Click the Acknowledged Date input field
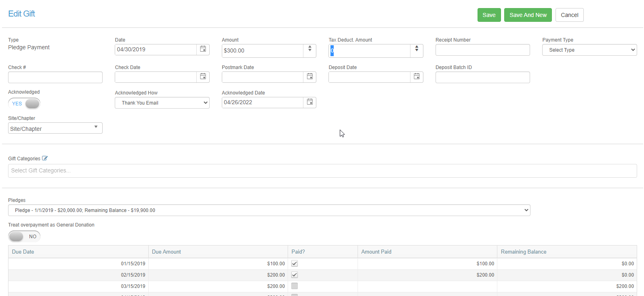644x296 pixels. pyautogui.click(x=263, y=102)
